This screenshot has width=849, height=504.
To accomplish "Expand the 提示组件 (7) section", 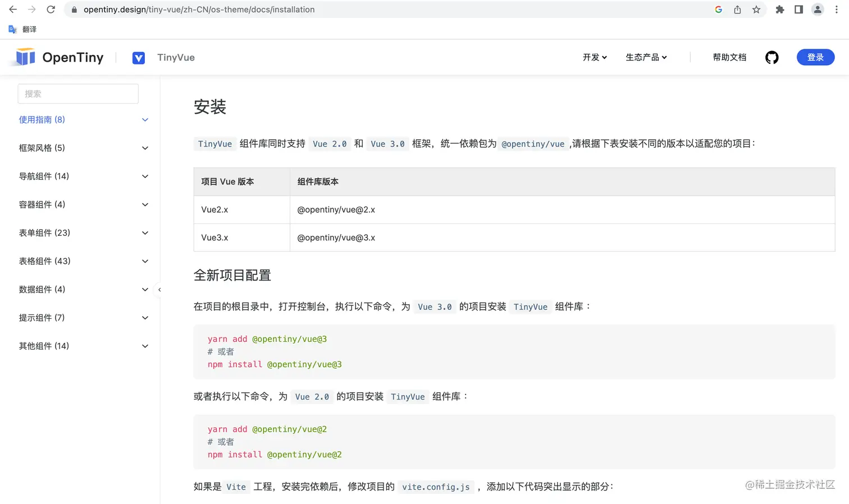I will pos(84,318).
